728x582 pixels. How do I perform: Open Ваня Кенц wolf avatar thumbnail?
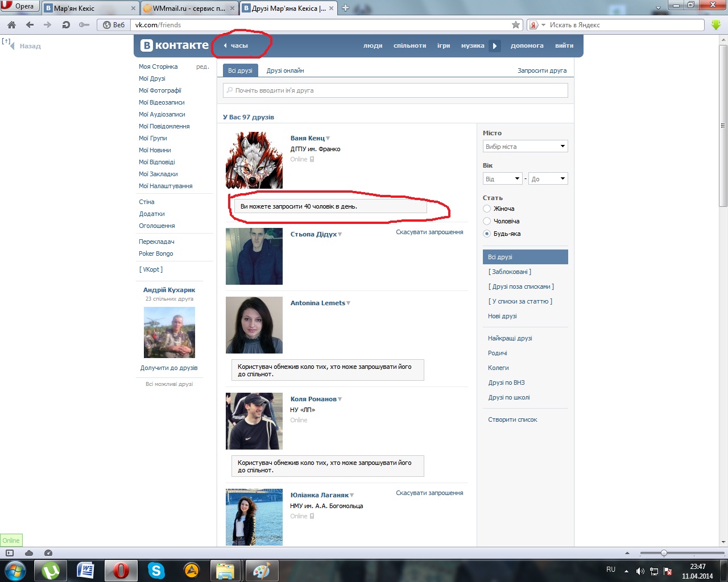pyautogui.click(x=254, y=160)
